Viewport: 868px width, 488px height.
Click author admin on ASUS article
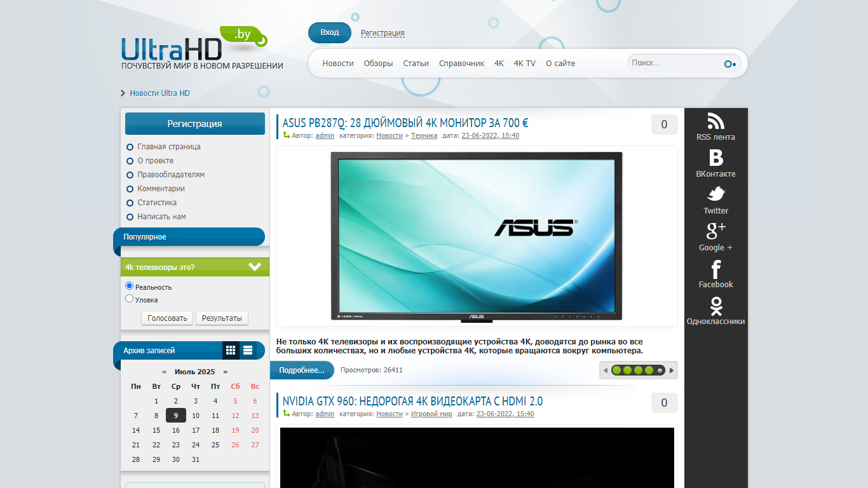click(x=325, y=135)
